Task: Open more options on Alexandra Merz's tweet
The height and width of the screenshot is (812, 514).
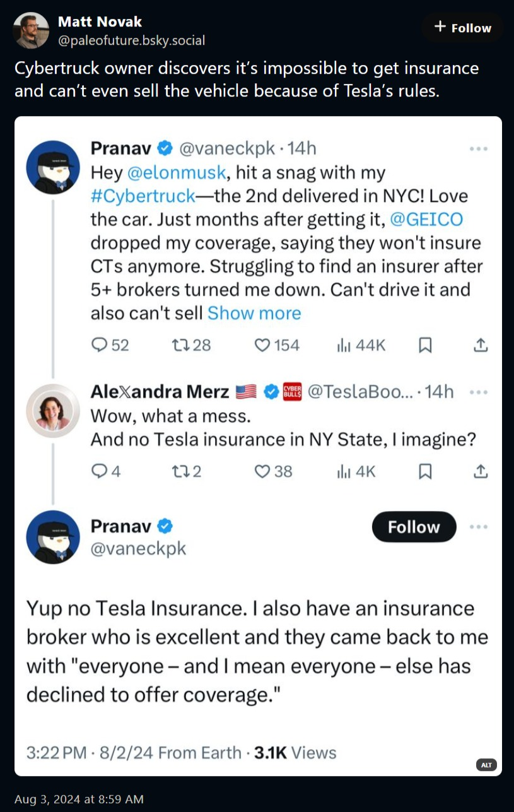Action: (x=479, y=392)
